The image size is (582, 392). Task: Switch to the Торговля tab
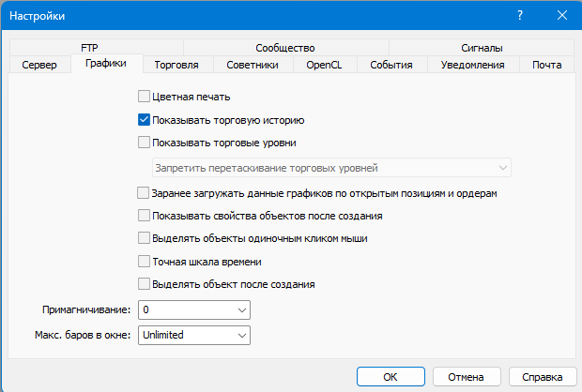[176, 65]
